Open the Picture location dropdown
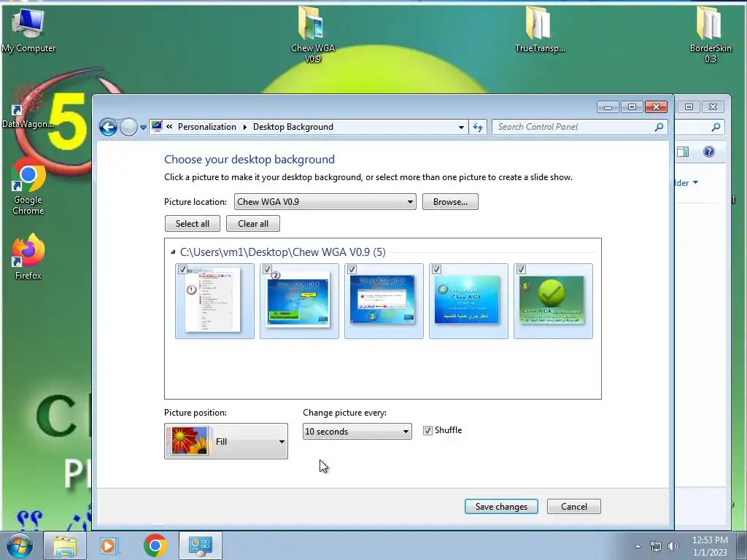Image resolution: width=747 pixels, height=560 pixels. 325,202
